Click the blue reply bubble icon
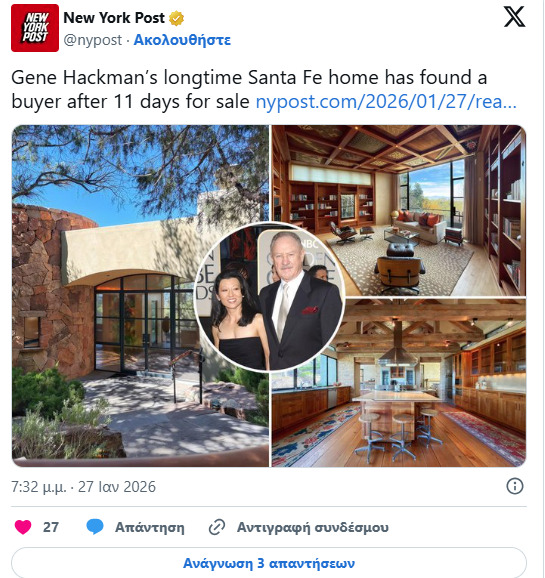 pyautogui.click(x=95, y=527)
